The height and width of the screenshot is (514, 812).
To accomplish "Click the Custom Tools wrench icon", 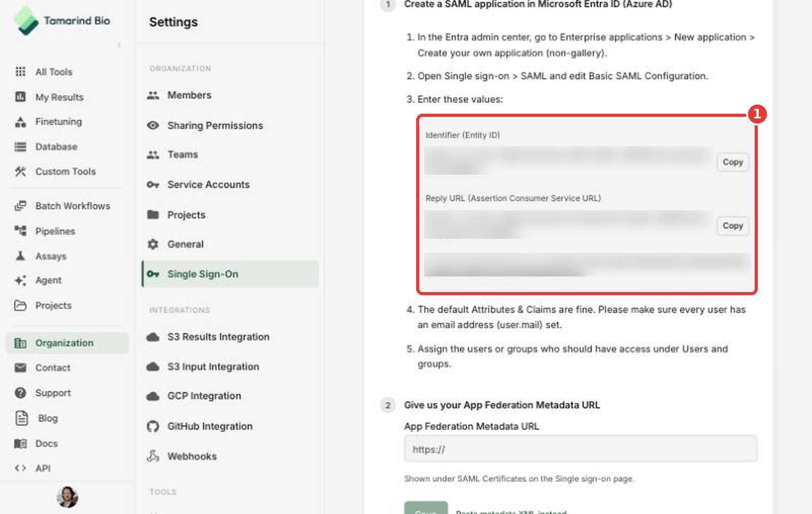I will [x=20, y=172].
